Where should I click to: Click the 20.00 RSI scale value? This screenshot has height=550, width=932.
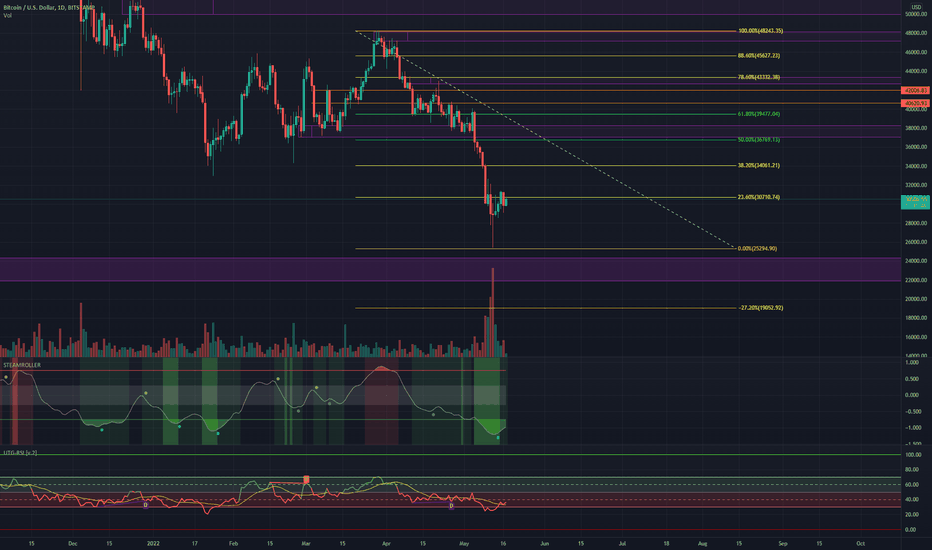coord(912,514)
